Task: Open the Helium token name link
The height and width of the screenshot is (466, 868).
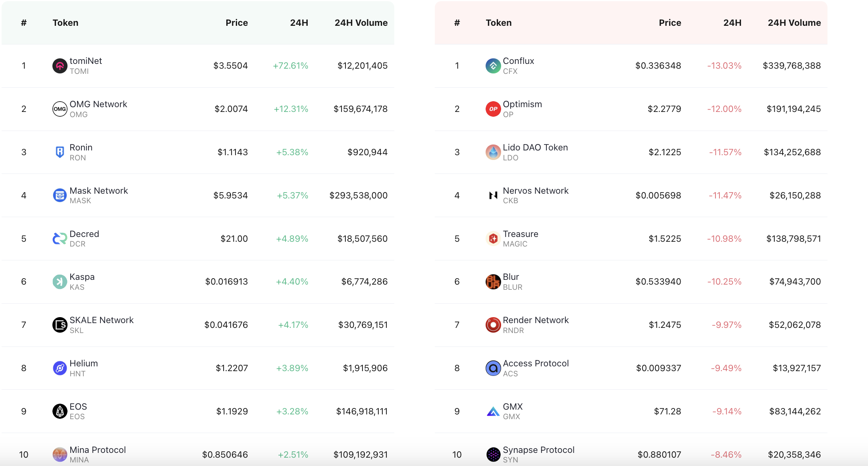Action: [83, 364]
